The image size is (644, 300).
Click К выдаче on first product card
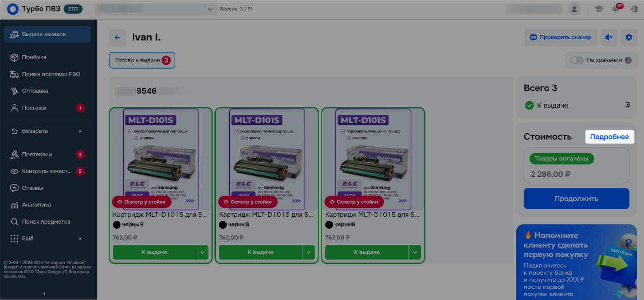(x=154, y=252)
